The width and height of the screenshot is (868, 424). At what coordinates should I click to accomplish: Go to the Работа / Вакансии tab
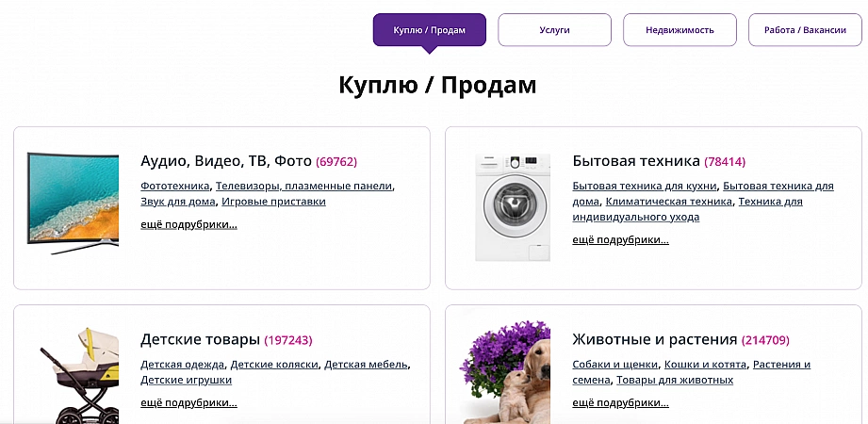tap(804, 30)
